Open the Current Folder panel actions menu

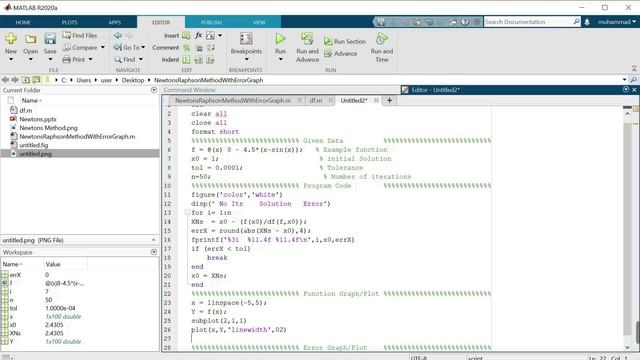[x=154, y=90]
